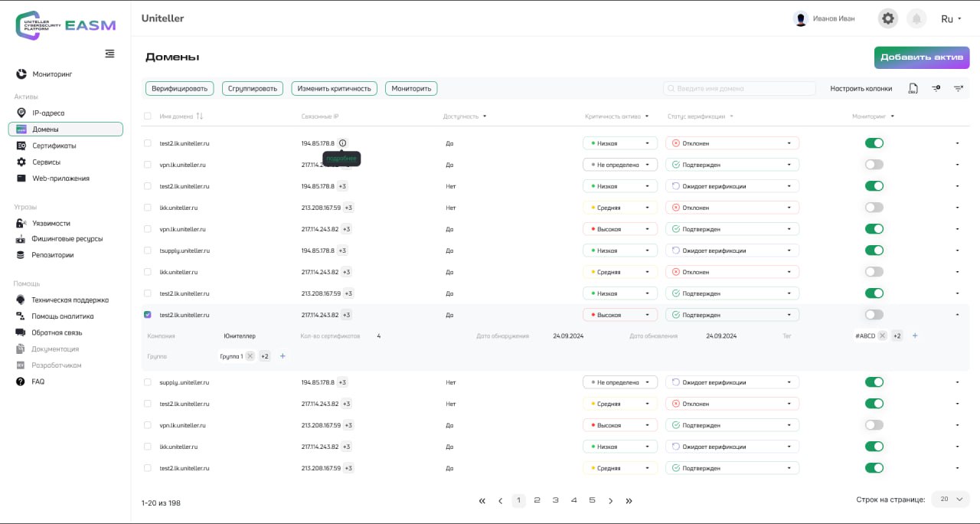
Task: Disable monitoring toggle in the first table row
Action: pos(874,143)
